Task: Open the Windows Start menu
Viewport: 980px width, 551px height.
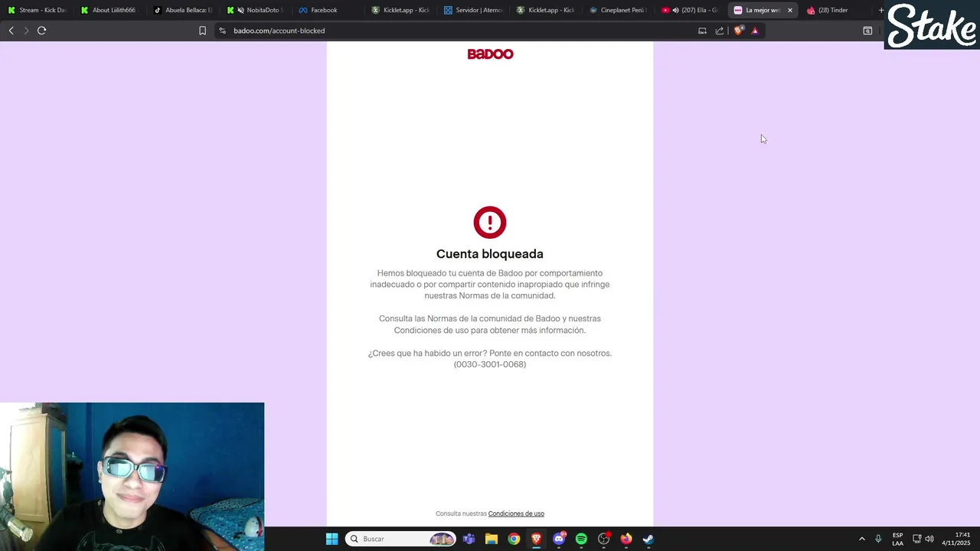Action: tap(332, 539)
